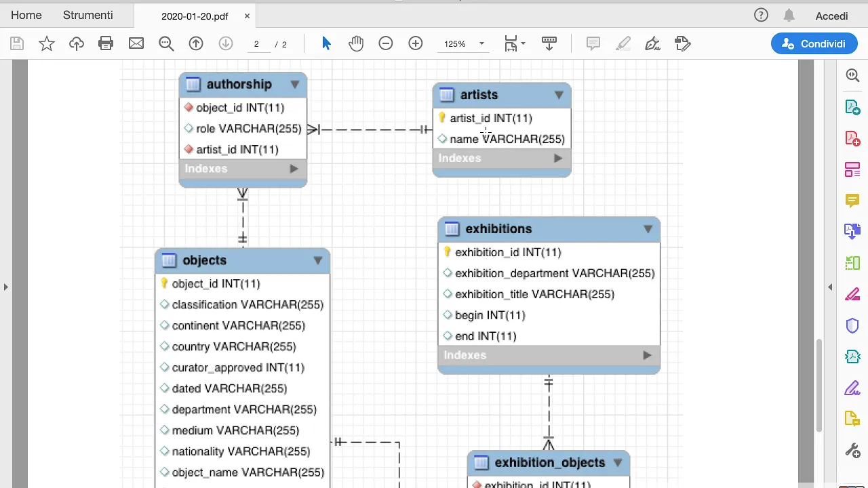Open the Fill and Sign tool in the right sidebar
868x488 pixels.
point(852,388)
